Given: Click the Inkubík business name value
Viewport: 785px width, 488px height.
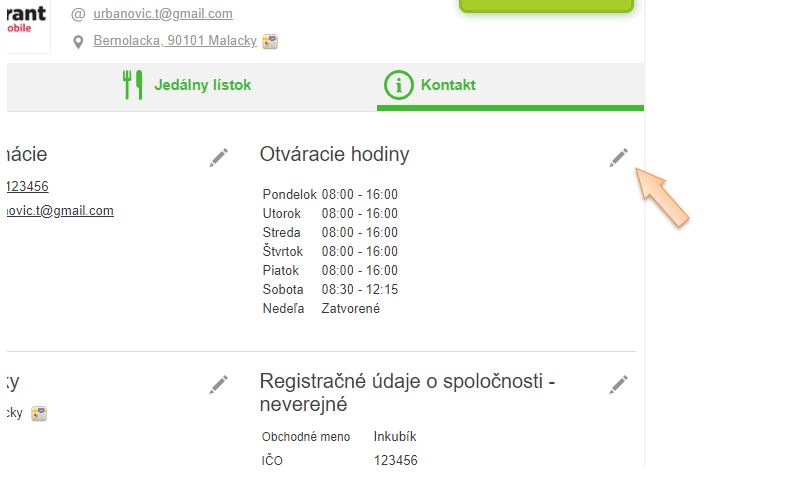Looking at the screenshot, I should coord(395,437).
